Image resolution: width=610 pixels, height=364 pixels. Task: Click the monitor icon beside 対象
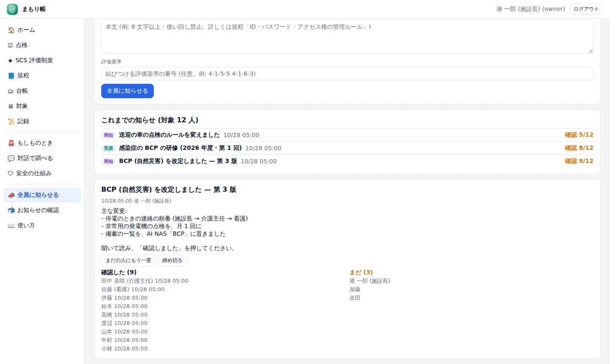click(x=11, y=106)
